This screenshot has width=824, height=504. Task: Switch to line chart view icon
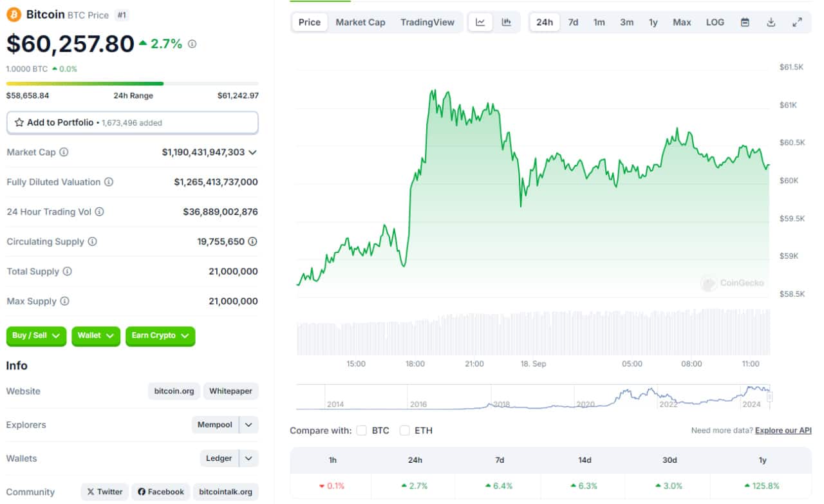point(480,22)
